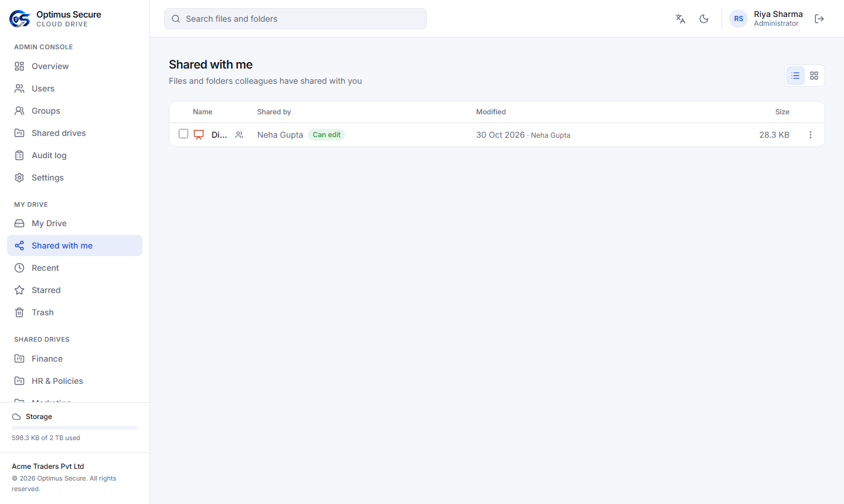Sort by Size column header
This screenshot has height=504, width=844.
point(782,112)
